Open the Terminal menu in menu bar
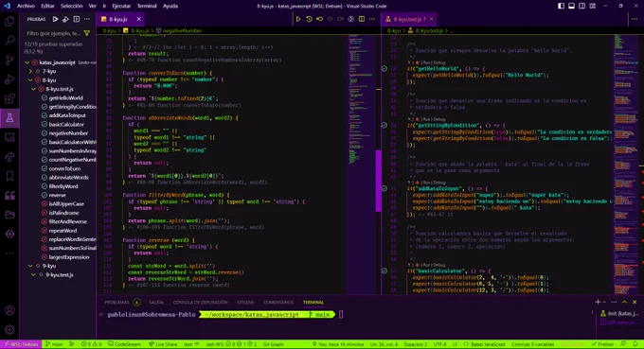 [x=147, y=6]
